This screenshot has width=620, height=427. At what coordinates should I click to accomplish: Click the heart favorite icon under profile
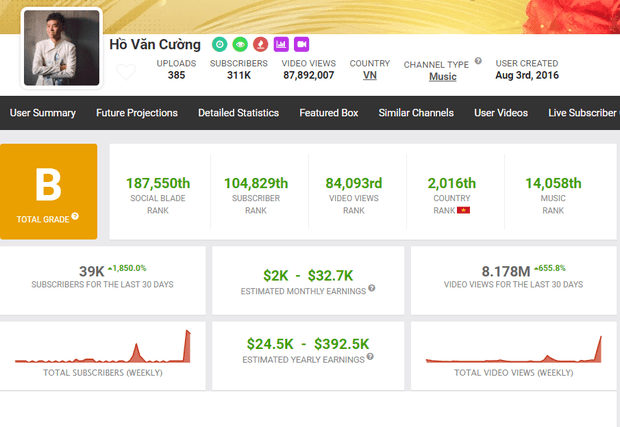pyautogui.click(x=125, y=72)
